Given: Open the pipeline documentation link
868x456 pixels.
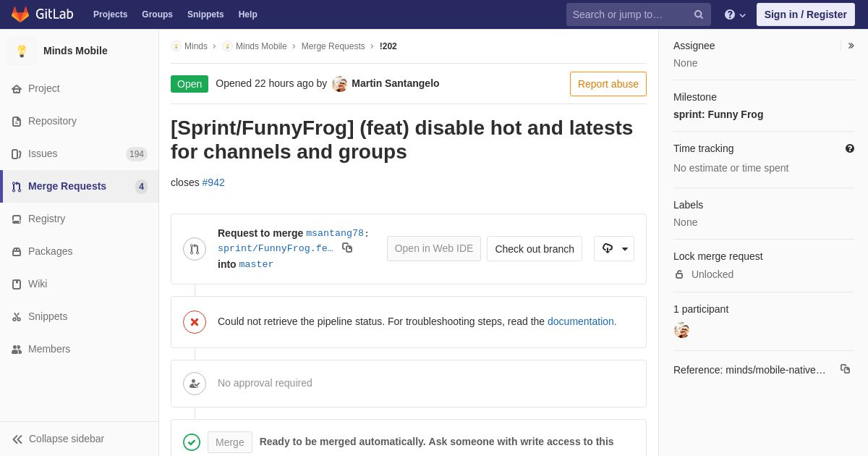Looking at the screenshot, I should click(580, 321).
